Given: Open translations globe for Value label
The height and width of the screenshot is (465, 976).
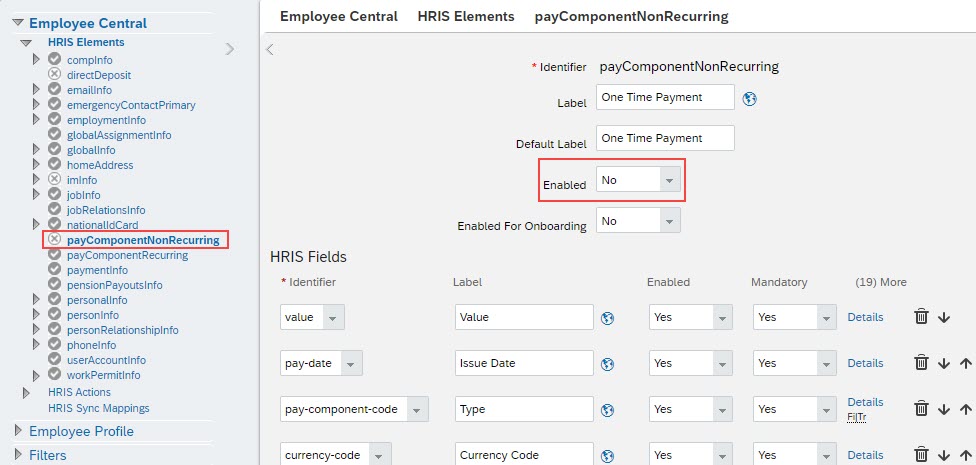Looking at the screenshot, I should pyautogui.click(x=608, y=318).
